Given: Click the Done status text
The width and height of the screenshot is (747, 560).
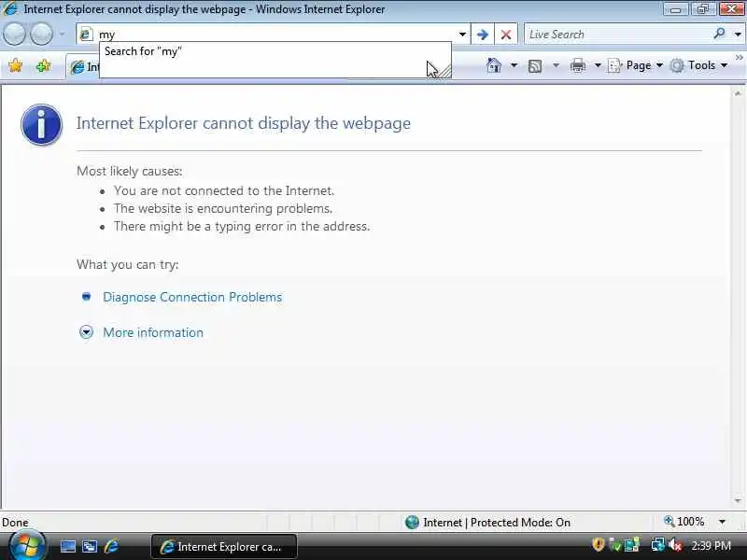Looking at the screenshot, I should tap(15, 523).
